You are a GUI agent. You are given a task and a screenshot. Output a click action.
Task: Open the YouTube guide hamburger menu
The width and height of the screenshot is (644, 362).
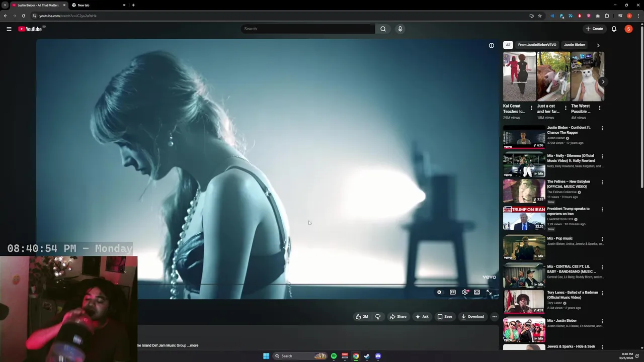pyautogui.click(x=9, y=29)
